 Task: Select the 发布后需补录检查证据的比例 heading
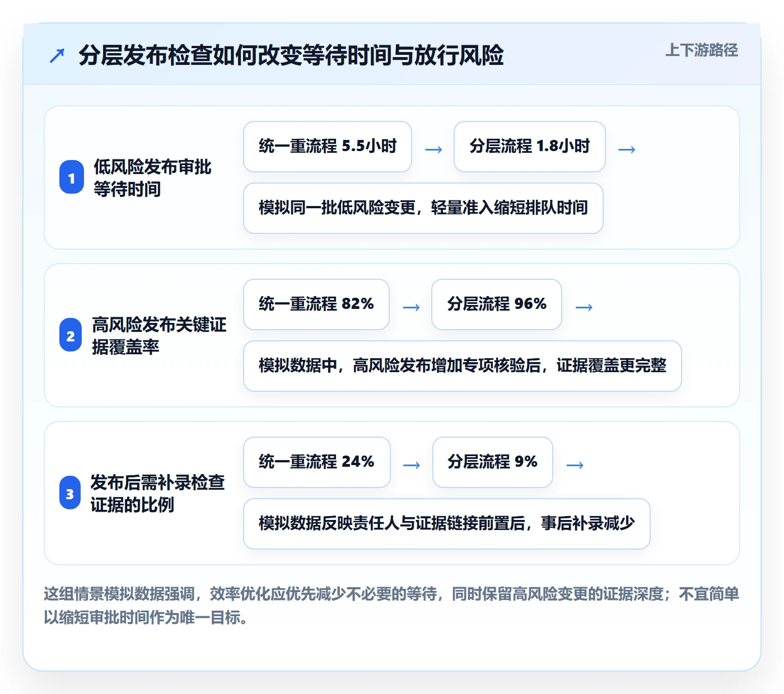pyautogui.click(x=158, y=494)
